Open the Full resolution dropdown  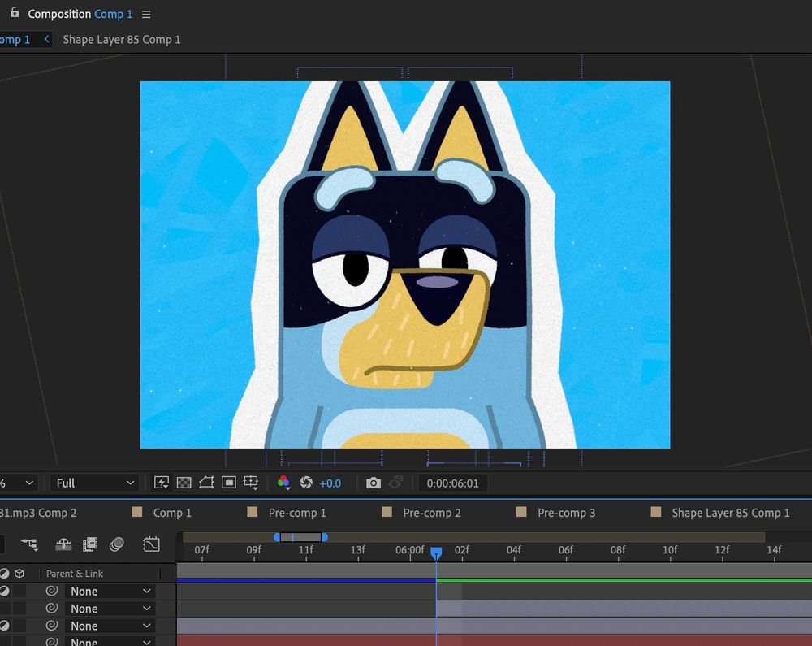(x=94, y=483)
